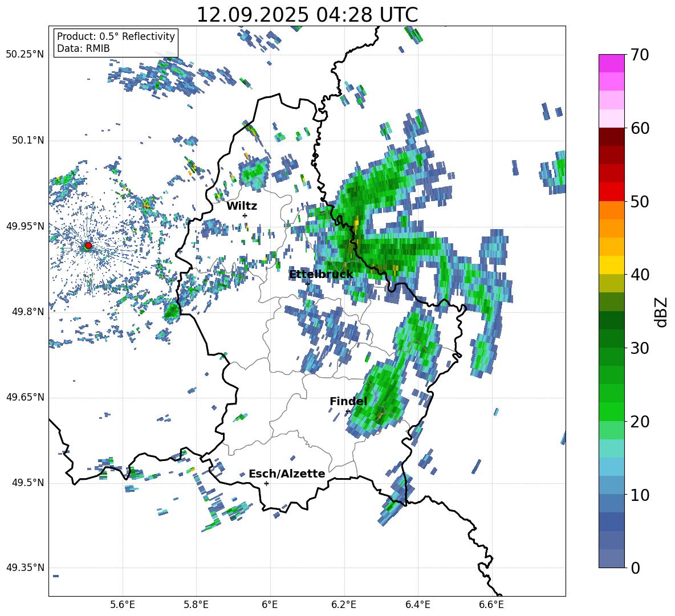This screenshot has width=675, height=616.
Task: Click the Findel location label
Action: [348, 401]
